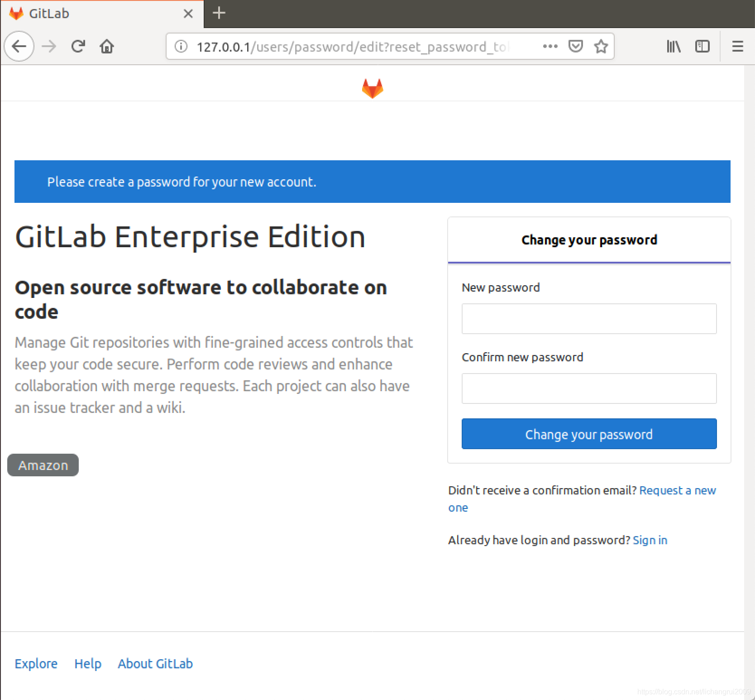The height and width of the screenshot is (700, 755).
Task: Click the Back navigation arrow
Action: 19,46
